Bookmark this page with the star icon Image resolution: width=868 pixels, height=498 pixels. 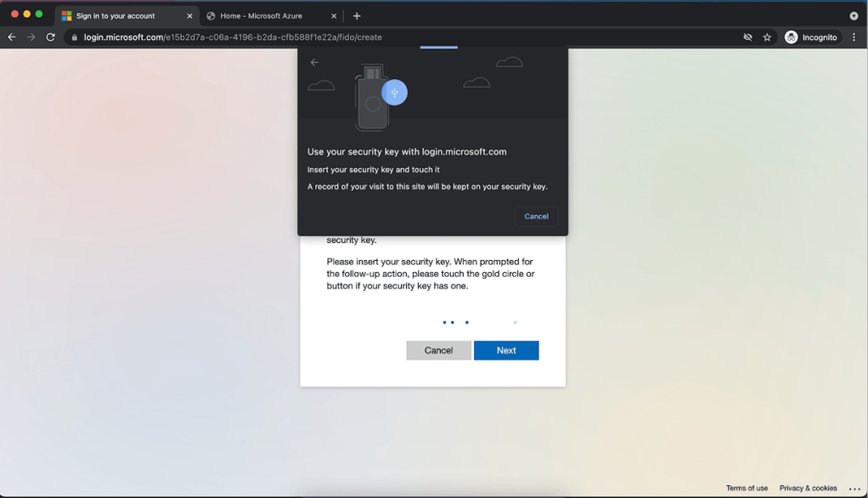coord(767,37)
